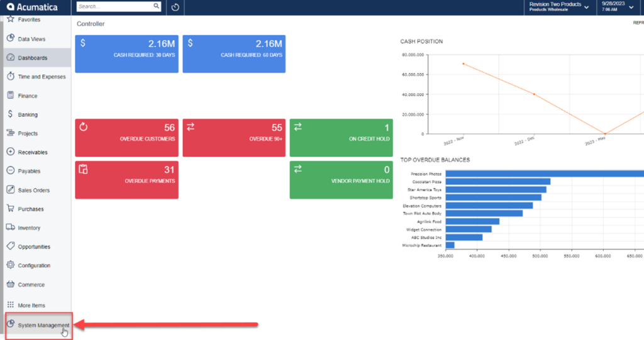Click the Elevation Computers bar label
This screenshot has height=340, width=644.
(x=422, y=206)
